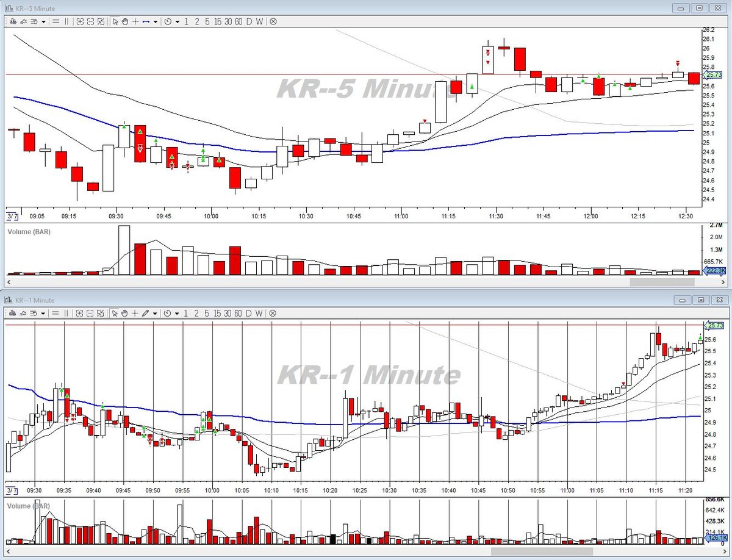Click zoom out icon on 1 Minute toolbar
Viewport: 732px width, 560px height.
[90, 312]
